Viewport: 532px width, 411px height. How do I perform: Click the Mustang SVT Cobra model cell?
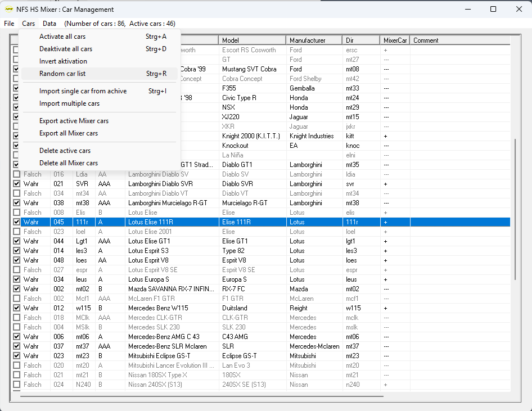coord(252,69)
